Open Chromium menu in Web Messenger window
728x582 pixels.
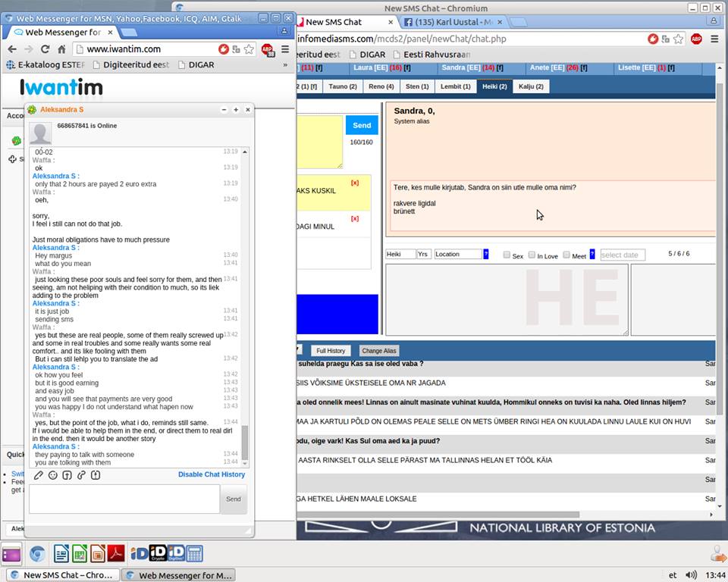point(285,49)
